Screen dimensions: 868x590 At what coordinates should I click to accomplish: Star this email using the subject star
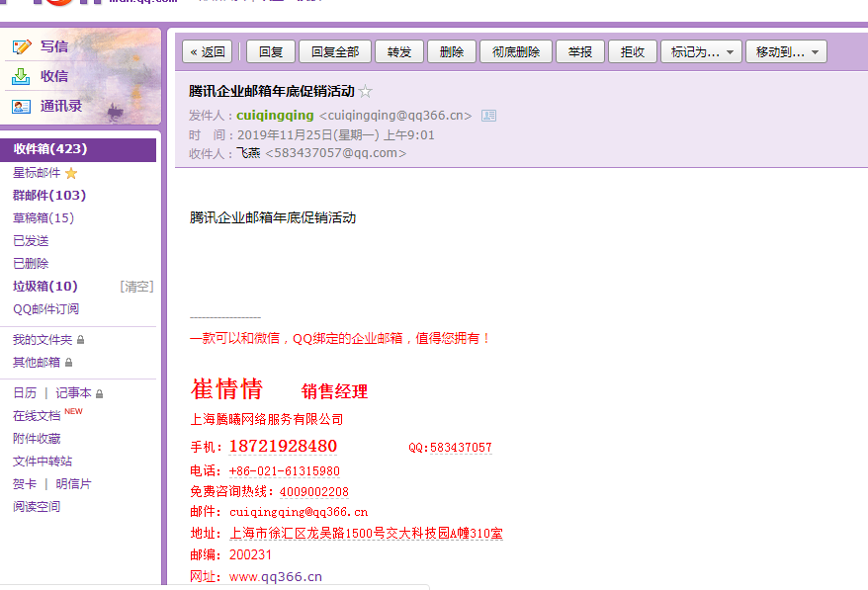click(366, 89)
